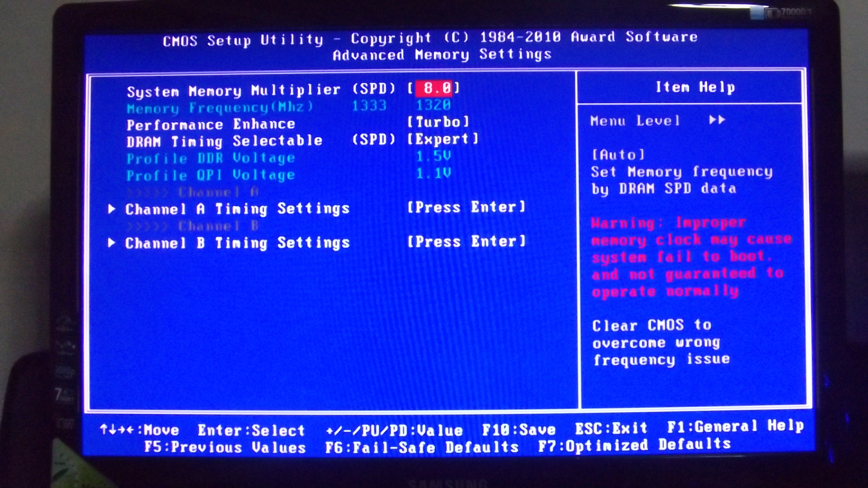Open the DRAM Timing Selectable Expert option
This screenshot has width=868, height=488.
pyautogui.click(x=442, y=139)
